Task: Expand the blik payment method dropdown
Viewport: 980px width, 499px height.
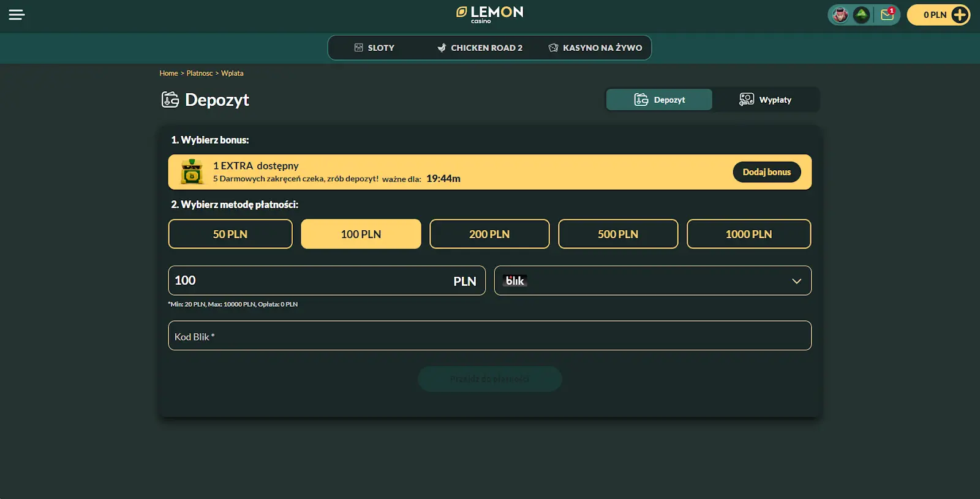Action: point(653,280)
